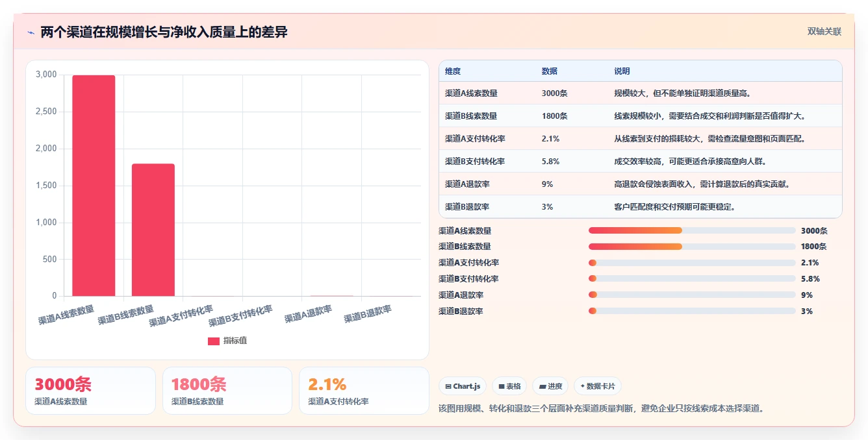868x440 pixels.
Task: Click the 渠道B支付转化率 progress bar
Action: point(692,279)
